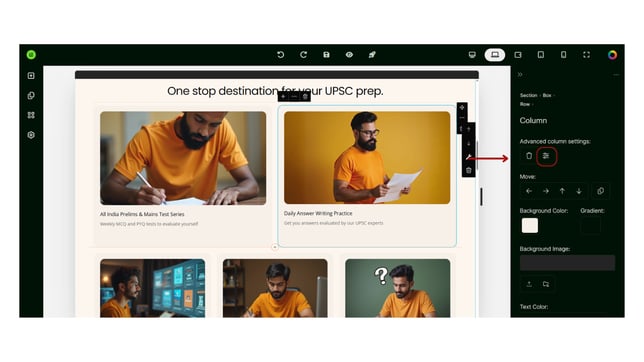Image resolution: width=644 pixels, height=362 pixels.
Task: Open the rainbow color wheel
Action: 612,55
